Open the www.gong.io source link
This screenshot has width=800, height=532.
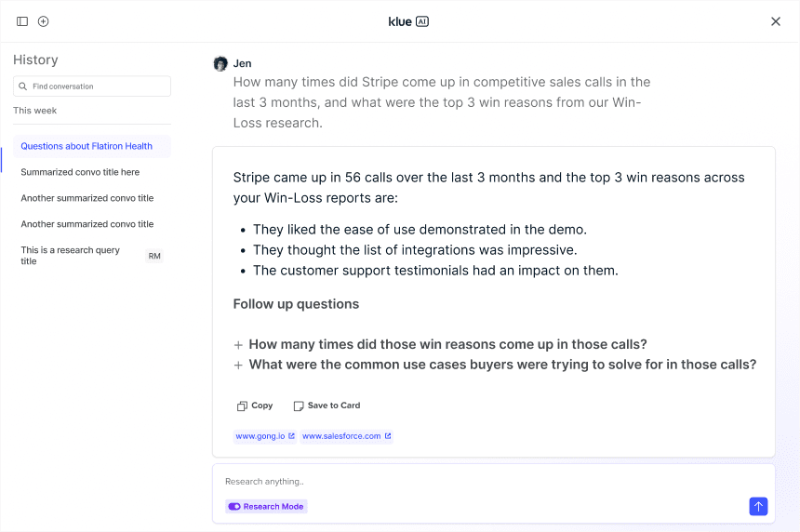click(265, 436)
